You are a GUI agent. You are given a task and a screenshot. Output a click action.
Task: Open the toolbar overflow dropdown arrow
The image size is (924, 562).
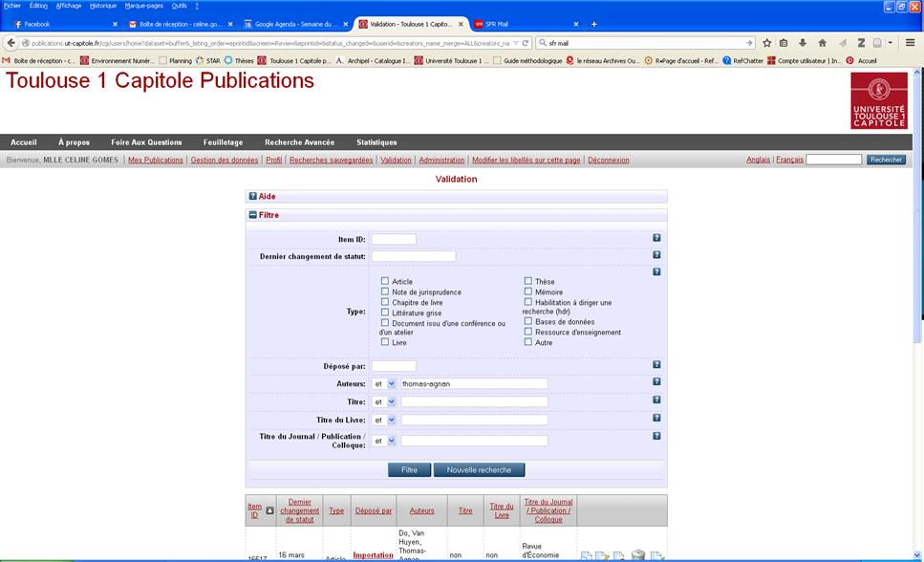click(891, 43)
